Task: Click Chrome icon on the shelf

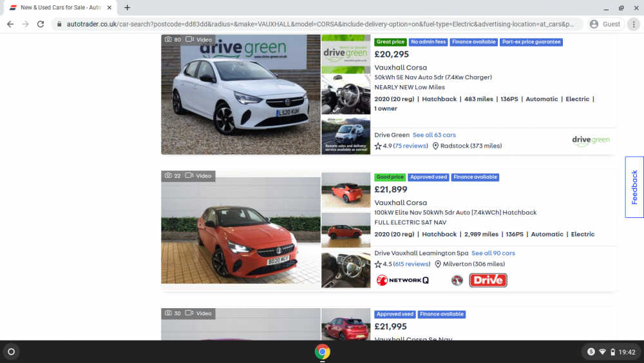Action: point(323,352)
